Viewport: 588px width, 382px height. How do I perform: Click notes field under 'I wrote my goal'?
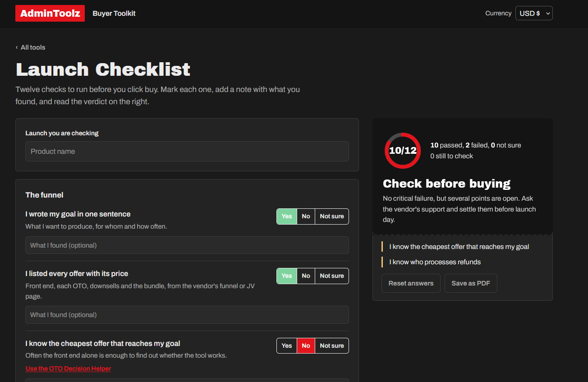187,245
